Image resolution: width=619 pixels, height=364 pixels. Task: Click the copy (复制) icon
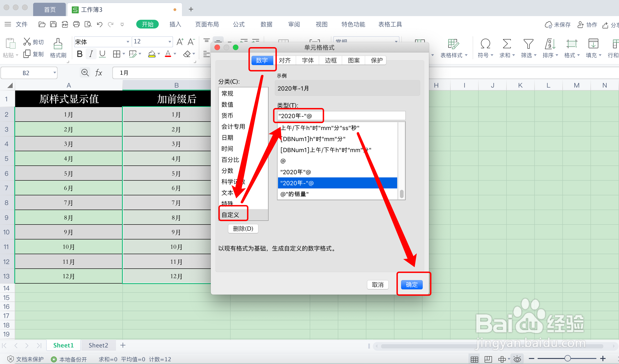tap(27, 54)
